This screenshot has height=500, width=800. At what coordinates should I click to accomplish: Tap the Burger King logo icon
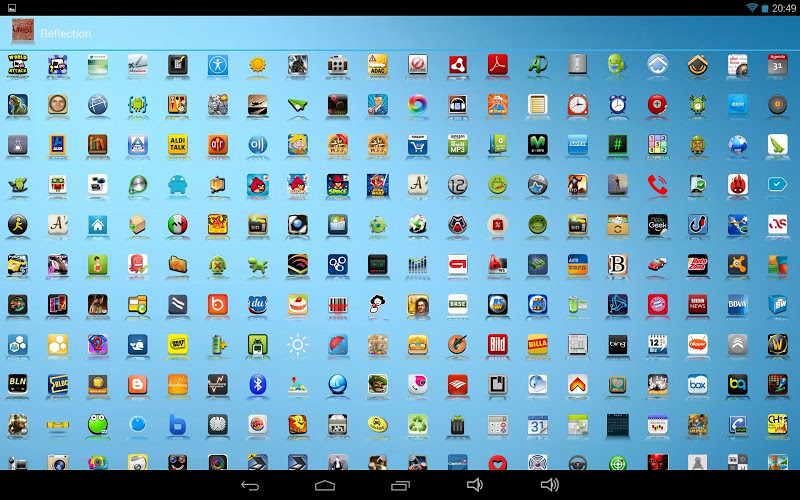tap(258, 424)
